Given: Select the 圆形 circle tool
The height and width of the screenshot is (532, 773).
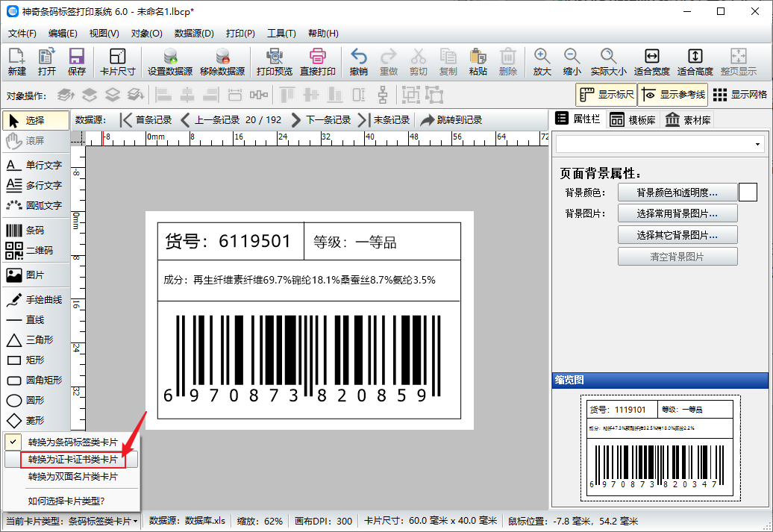Looking at the screenshot, I should point(35,401).
